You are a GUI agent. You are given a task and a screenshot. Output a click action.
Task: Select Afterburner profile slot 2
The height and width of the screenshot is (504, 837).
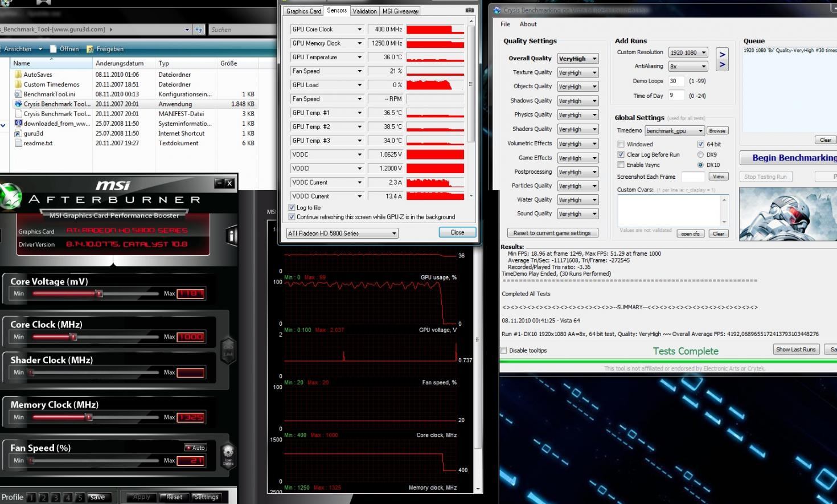tap(44, 497)
